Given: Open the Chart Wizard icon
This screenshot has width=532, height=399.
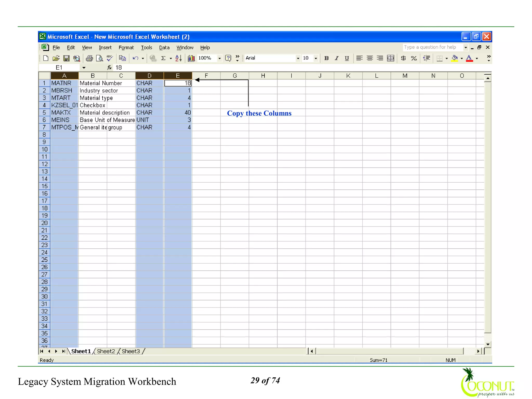Looking at the screenshot, I should [x=191, y=58].
